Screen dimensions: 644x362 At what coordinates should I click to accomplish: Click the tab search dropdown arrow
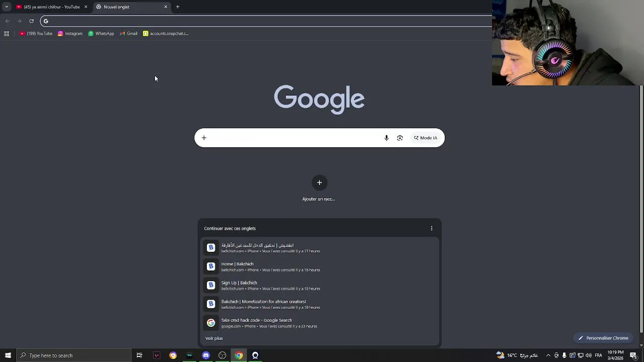point(7,7)
